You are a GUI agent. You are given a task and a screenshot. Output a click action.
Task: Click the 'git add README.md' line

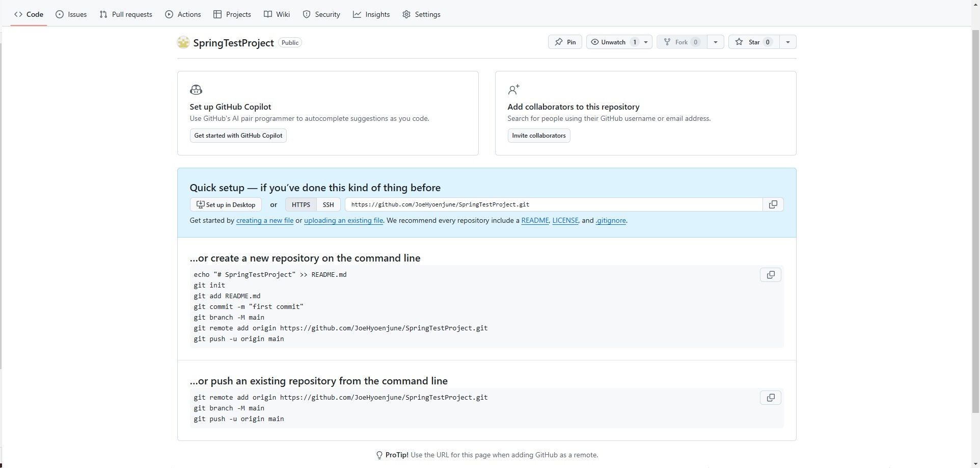coord(227,296)
